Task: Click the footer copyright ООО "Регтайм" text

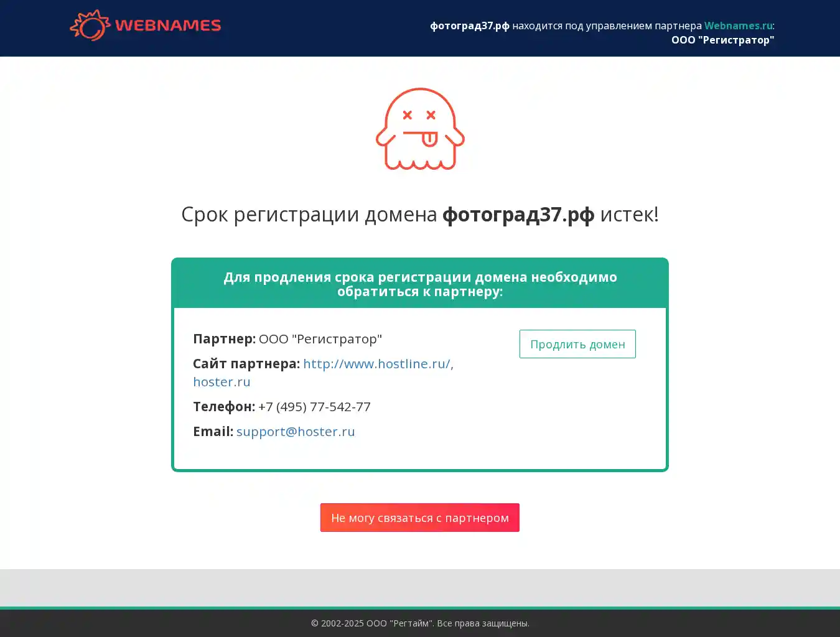Action: [420, 623]
